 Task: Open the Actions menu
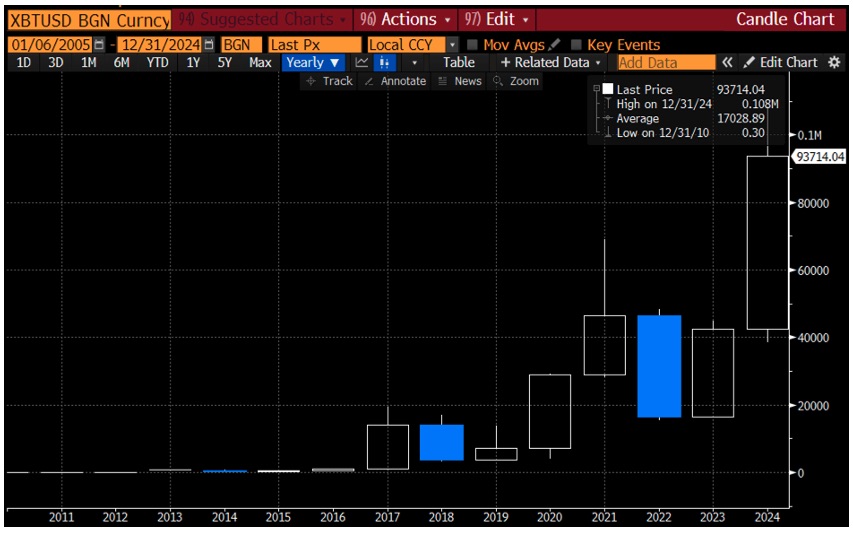[x=405, y=20]
